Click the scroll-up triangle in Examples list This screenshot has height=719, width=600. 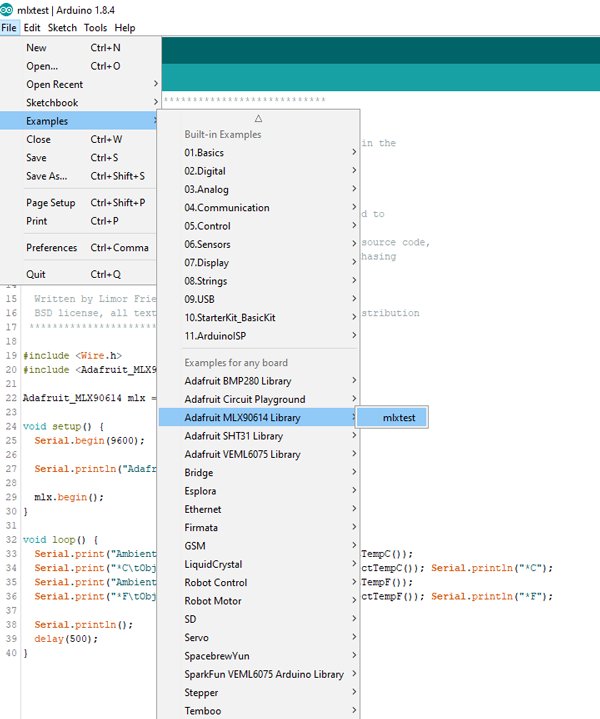point(258,118)
